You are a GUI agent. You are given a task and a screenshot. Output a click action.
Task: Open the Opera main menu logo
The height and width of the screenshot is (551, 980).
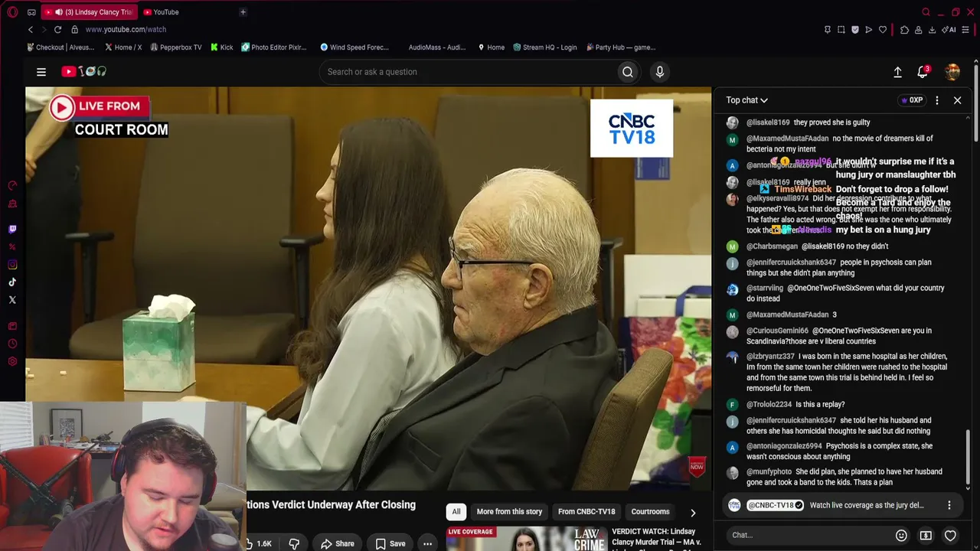[13, 12]
